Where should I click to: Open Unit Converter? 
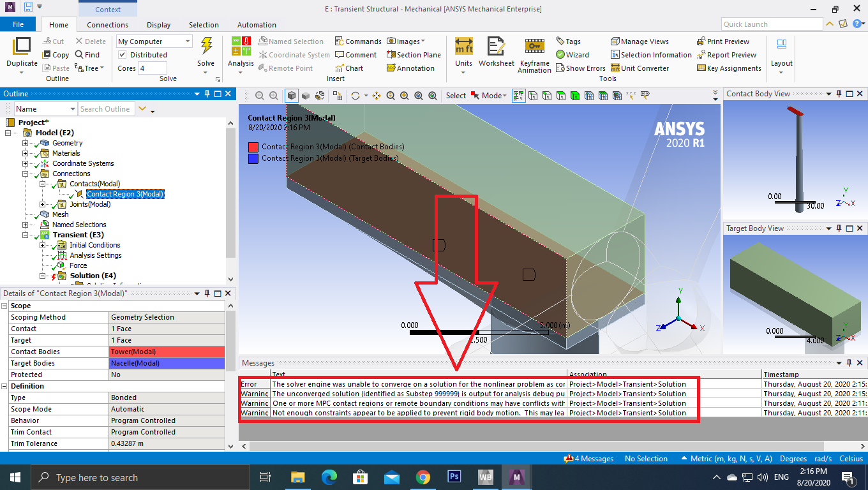640,68
